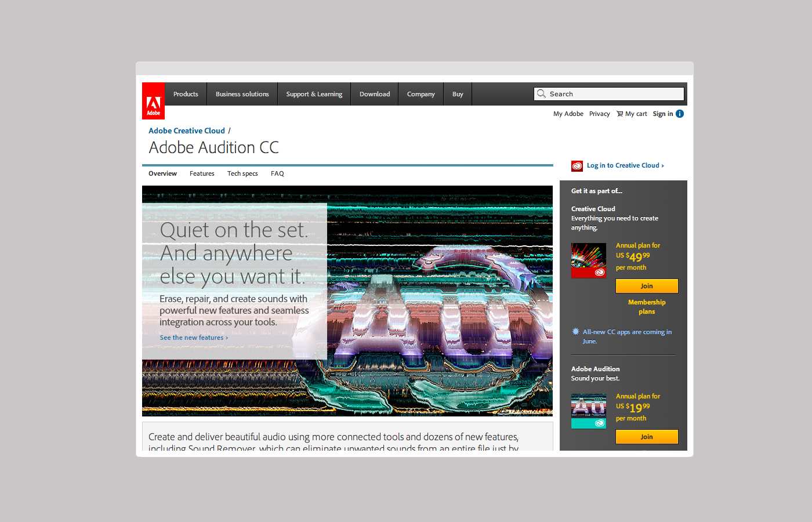
Task: Open the Privacy link
Action: [600, 114]
